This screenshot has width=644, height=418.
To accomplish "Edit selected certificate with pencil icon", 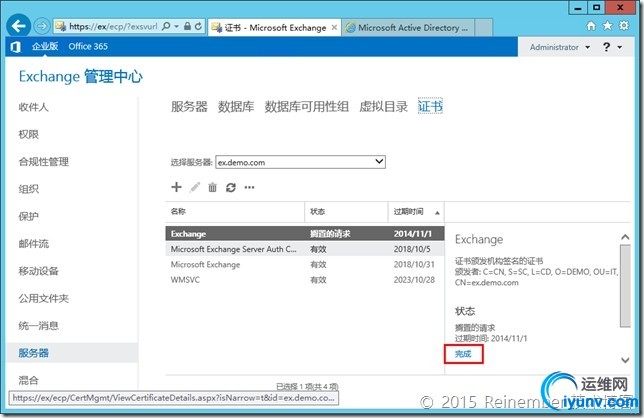I will tap(195, 187).
